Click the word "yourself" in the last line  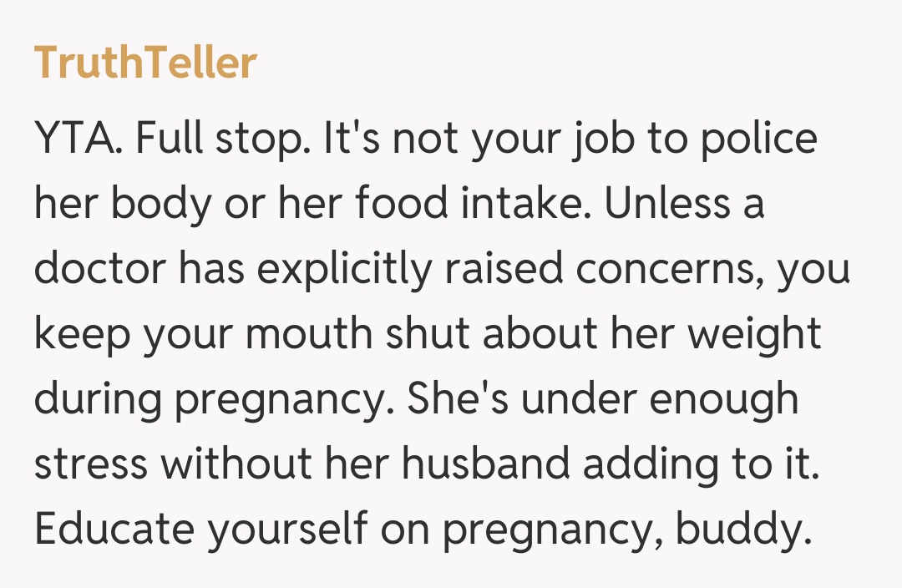click(x=287, y=530)
